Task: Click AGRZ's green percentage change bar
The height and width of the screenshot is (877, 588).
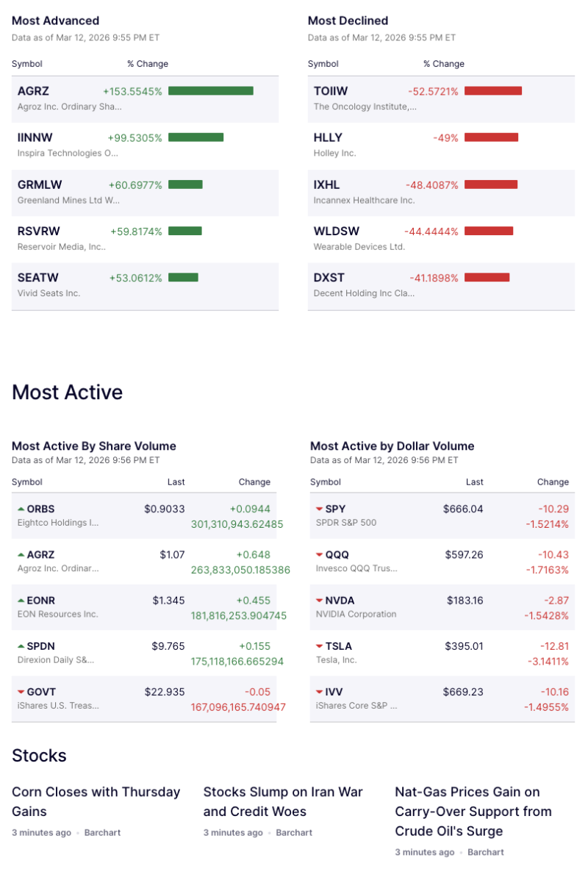Action: point(210,91)
